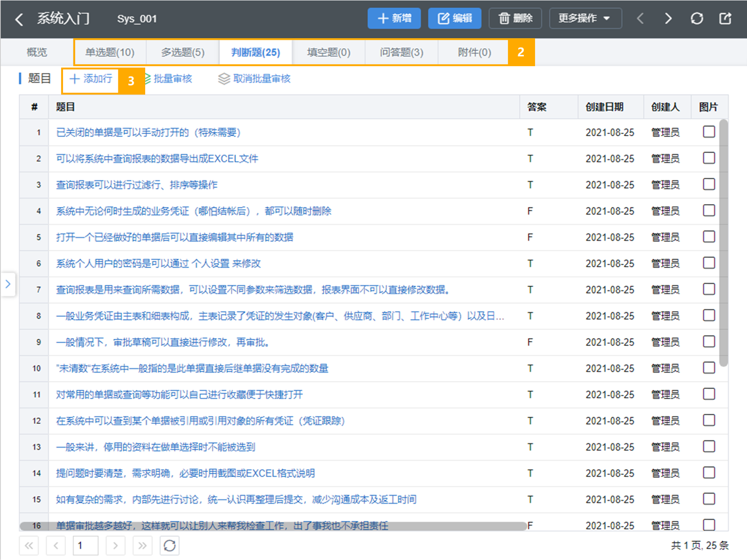
Task: Check the 图片 box for row 4
Action: tap(709, 211)
